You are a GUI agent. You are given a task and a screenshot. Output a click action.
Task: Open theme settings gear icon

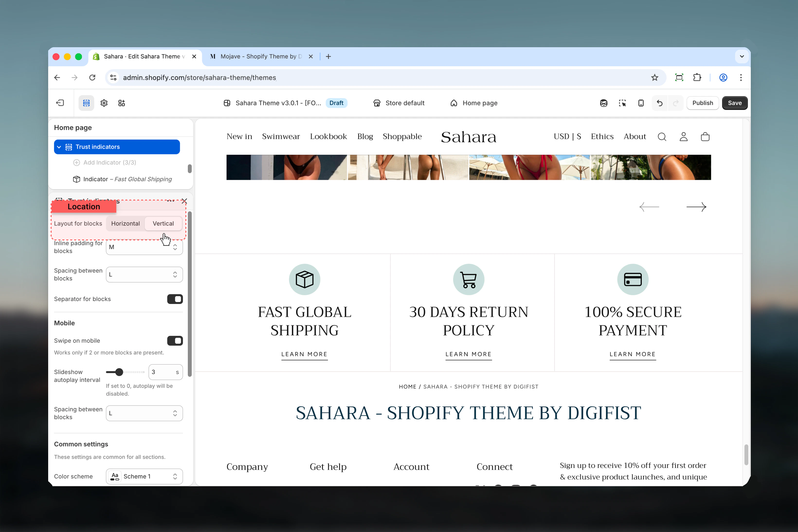click(x=104, y=103)
